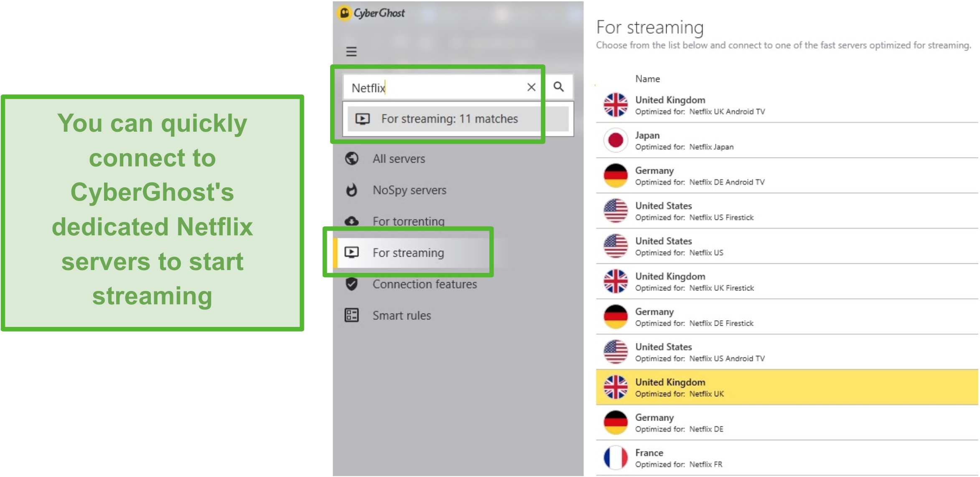Open the hamburger menu in CyberGhost
Viewport: 980px width, 477px height.
coord(351,51)
